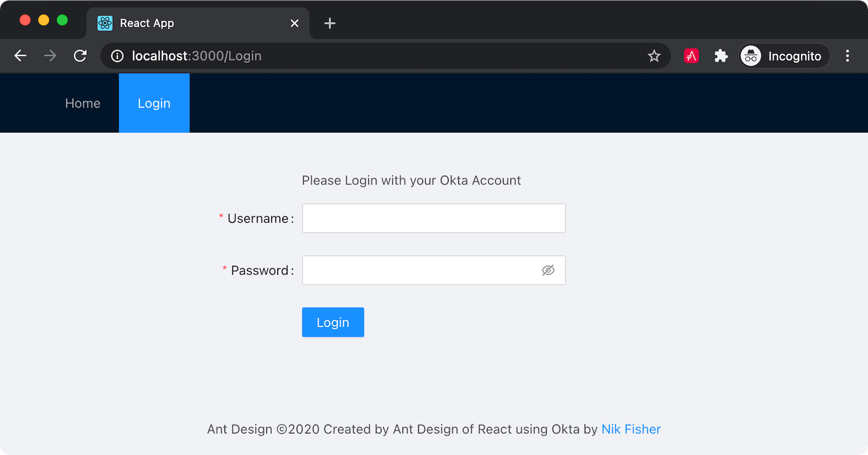Toggle password visibility eye icon
The width and height of the screenshot is (868, 455).
pyautogui.click(x=548, y=270)
